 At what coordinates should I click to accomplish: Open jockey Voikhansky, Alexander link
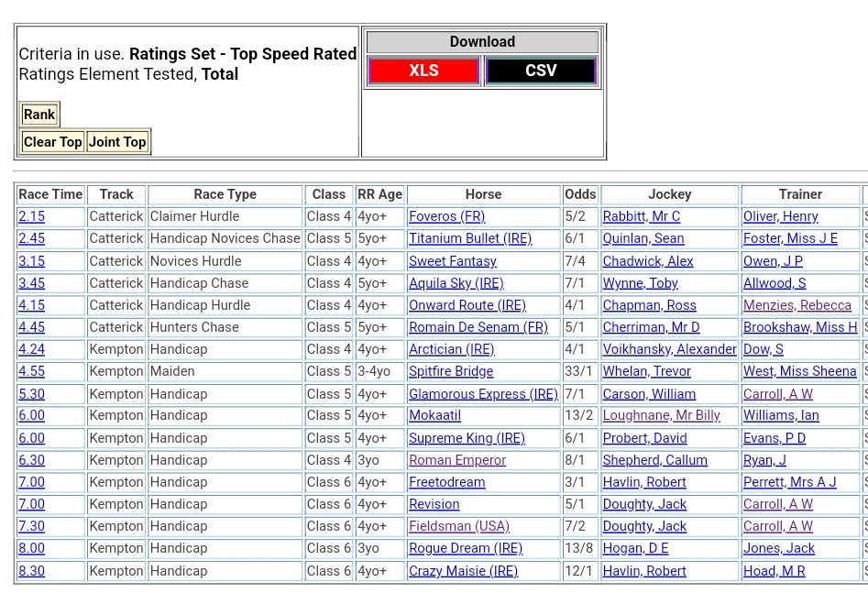tap(669, 349)
